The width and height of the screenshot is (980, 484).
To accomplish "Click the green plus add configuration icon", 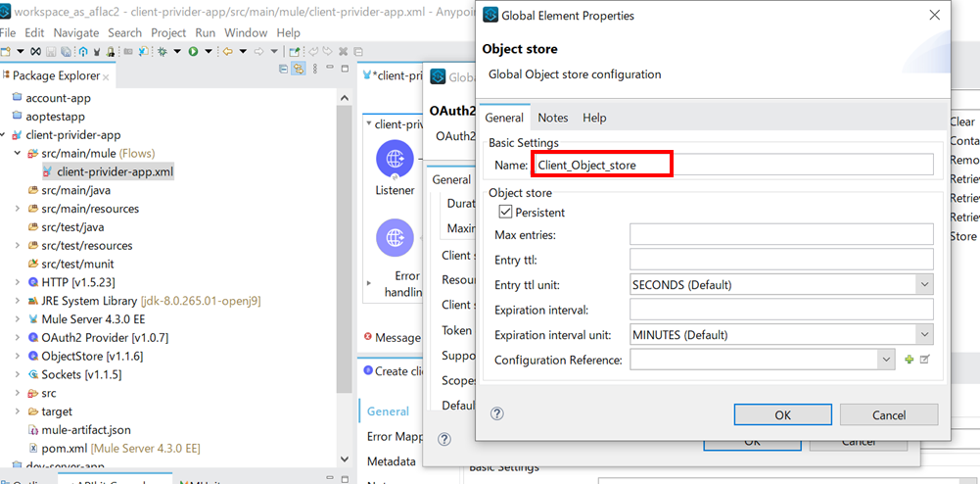I will click(x=909, y=360).
